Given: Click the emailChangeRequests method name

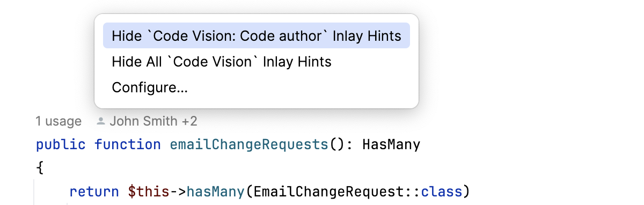Looking at the screenshot, I should point(249,144).
